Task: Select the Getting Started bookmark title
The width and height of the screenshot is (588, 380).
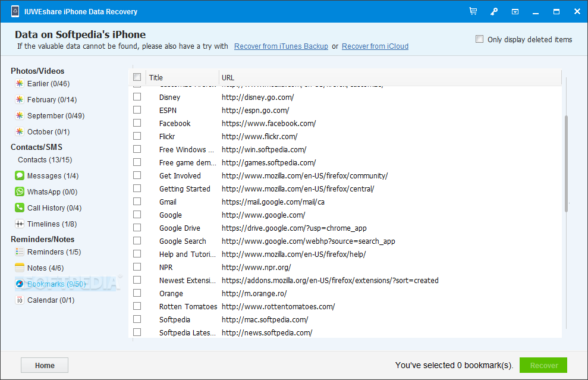Action: point(184,189)
